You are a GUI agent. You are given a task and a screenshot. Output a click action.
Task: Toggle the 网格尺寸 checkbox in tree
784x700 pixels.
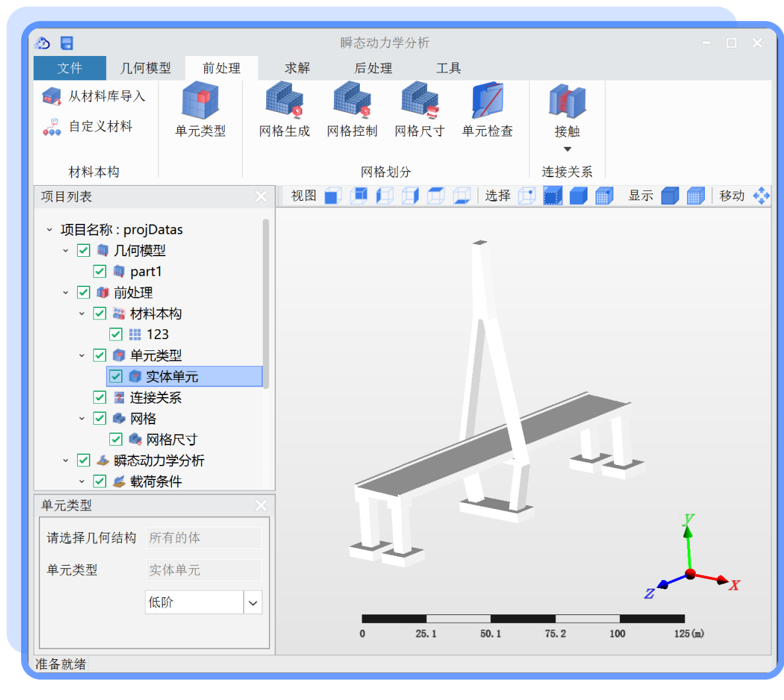[115, 439]
